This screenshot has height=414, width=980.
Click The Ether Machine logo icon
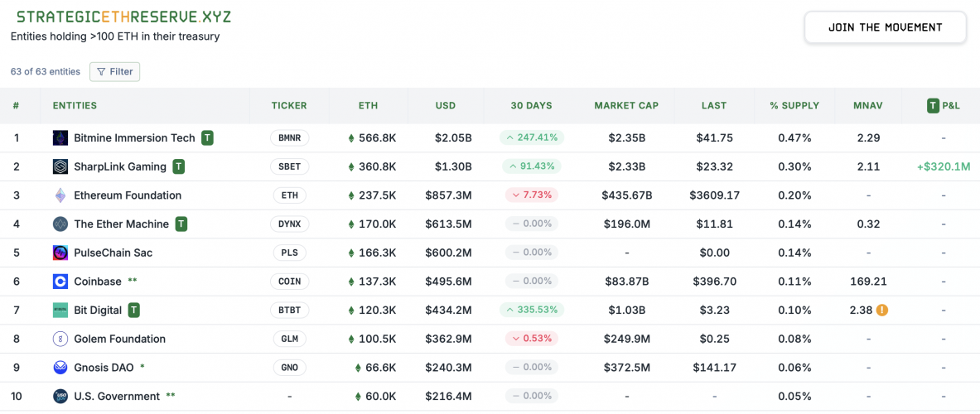coord(60,224)
